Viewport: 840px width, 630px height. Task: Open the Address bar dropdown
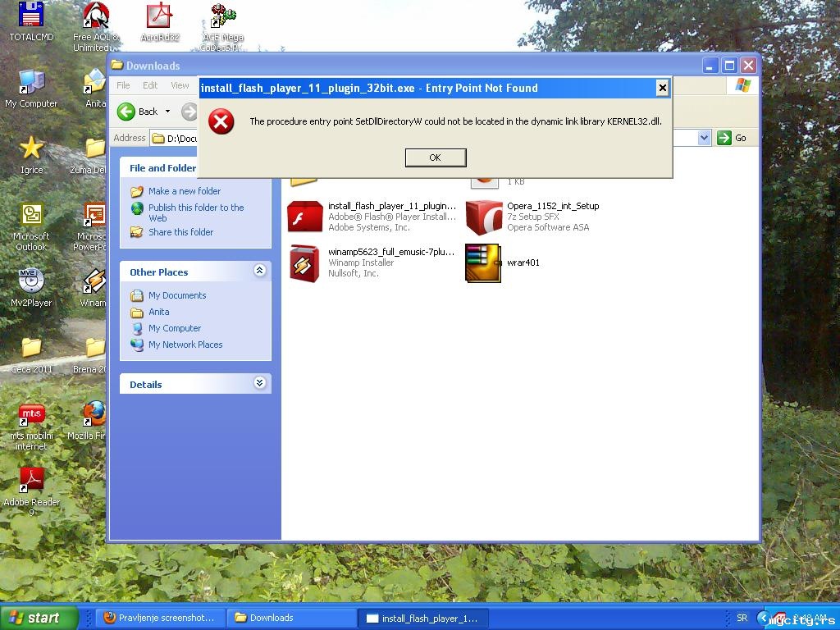(x=704, y=138)
